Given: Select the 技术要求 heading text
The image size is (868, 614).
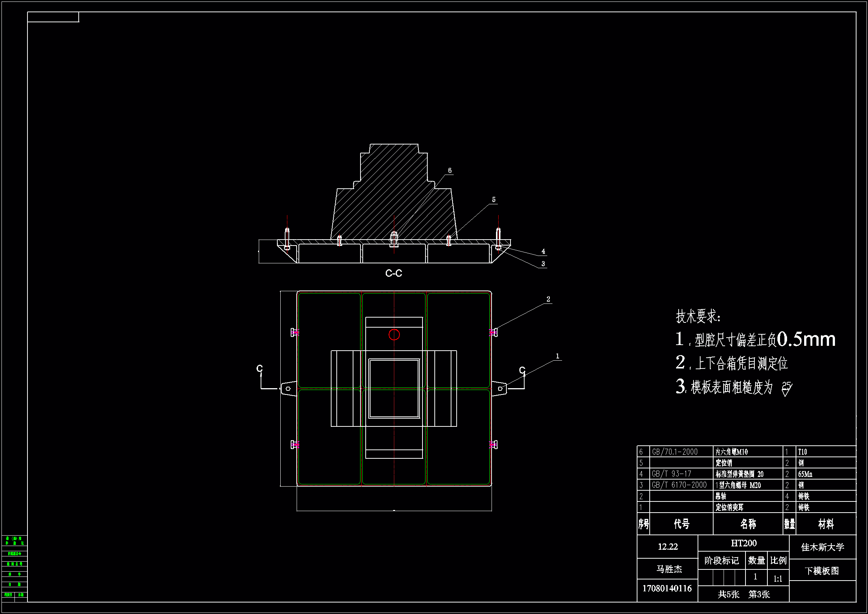Looking at the screenshot, I should point(698,316).
